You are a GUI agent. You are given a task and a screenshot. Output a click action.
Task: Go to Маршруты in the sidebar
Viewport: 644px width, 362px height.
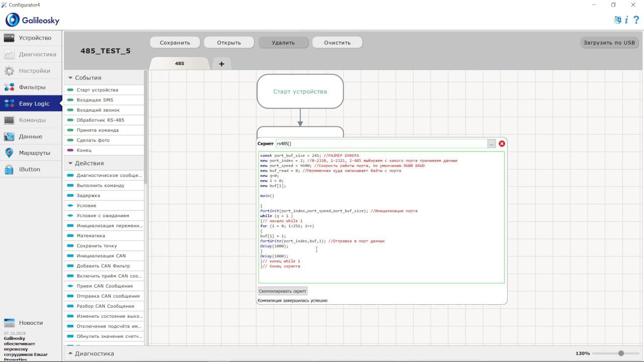pyautogui.click(x=31, y=153)
